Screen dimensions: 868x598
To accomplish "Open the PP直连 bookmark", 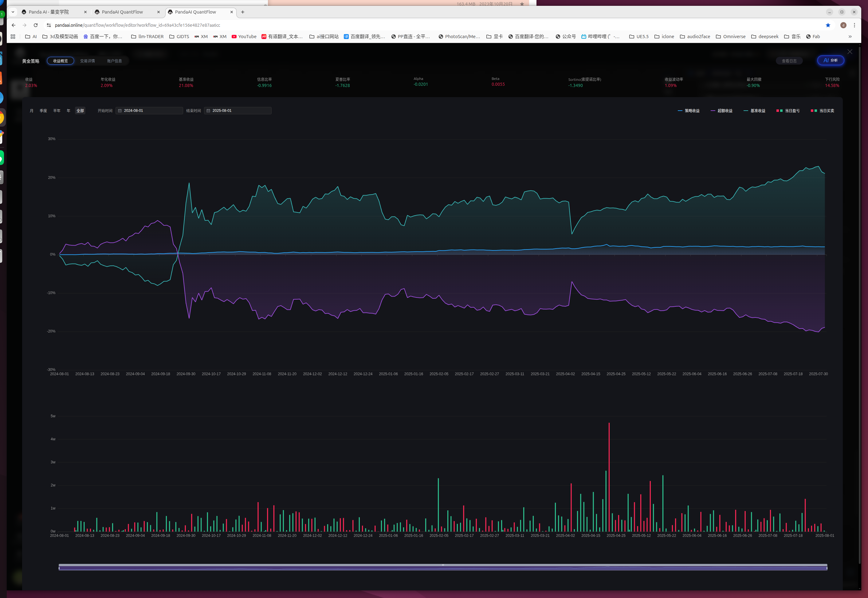I will [410, 36].
